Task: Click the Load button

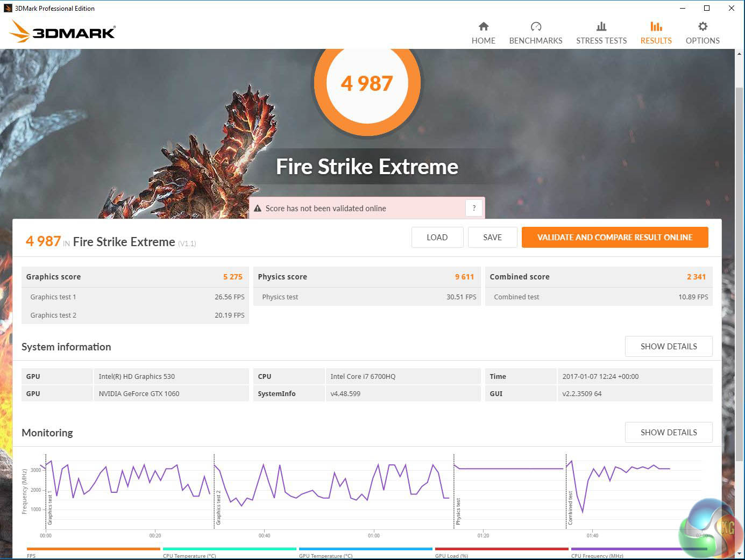Action: 437,237
